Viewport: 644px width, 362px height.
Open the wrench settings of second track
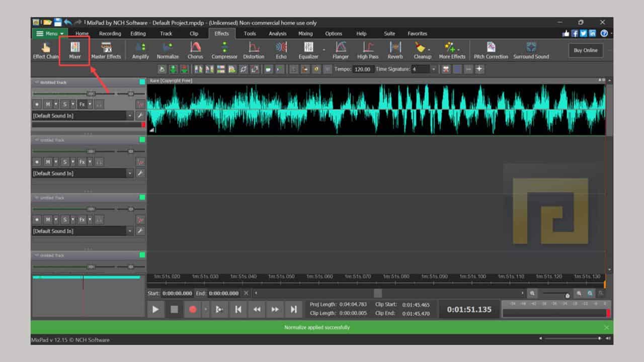pos(140,173)
